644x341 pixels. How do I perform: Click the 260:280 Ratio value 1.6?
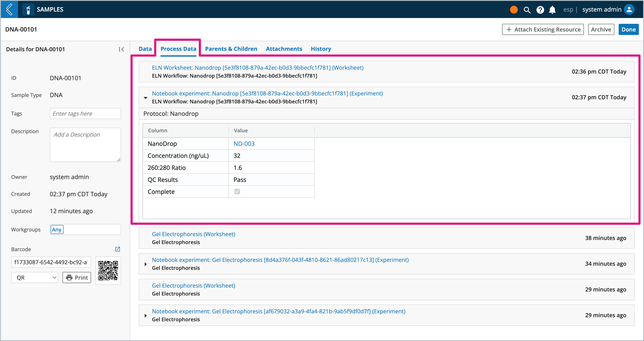point(237,168)
